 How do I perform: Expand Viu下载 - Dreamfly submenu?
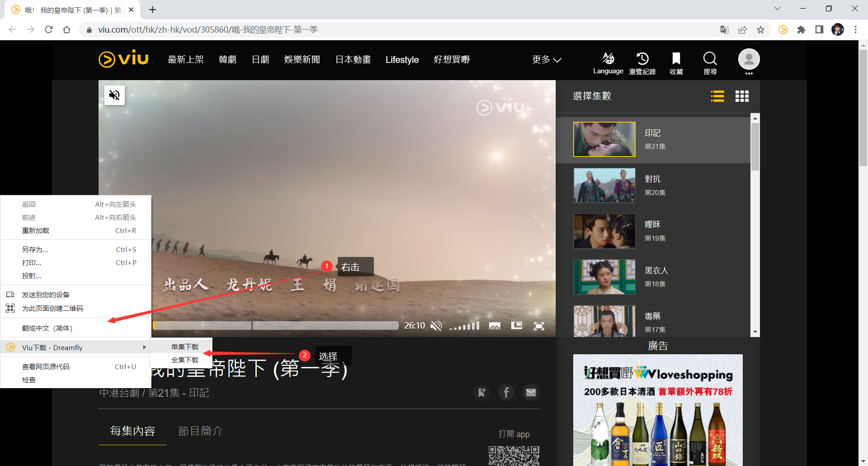(x=76, y=347)
